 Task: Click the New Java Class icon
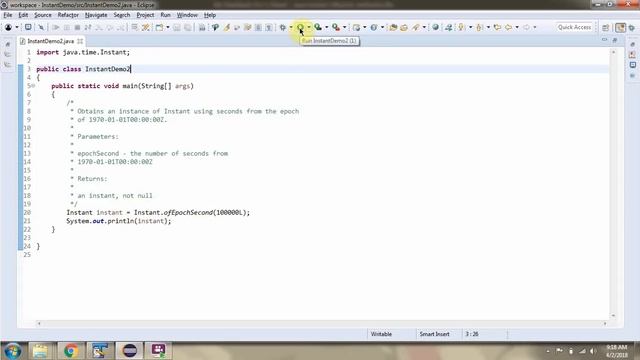[374, 27]
